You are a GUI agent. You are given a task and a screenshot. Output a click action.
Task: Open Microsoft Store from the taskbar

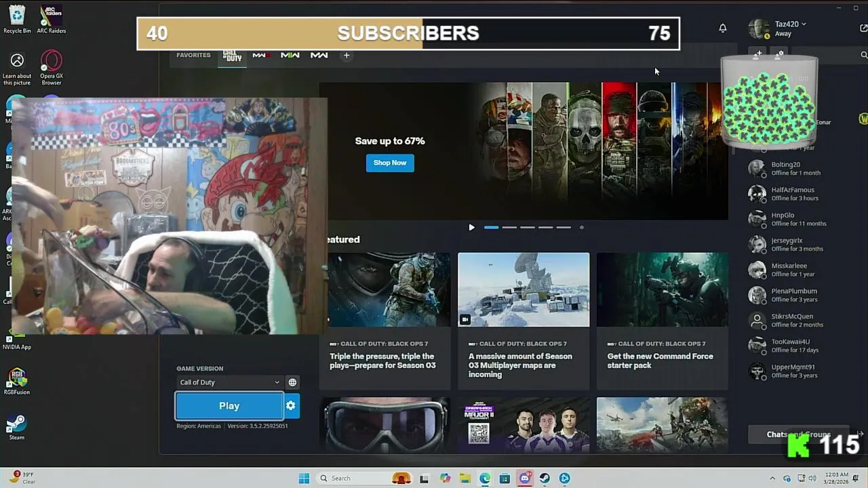[x=505, y=479]
